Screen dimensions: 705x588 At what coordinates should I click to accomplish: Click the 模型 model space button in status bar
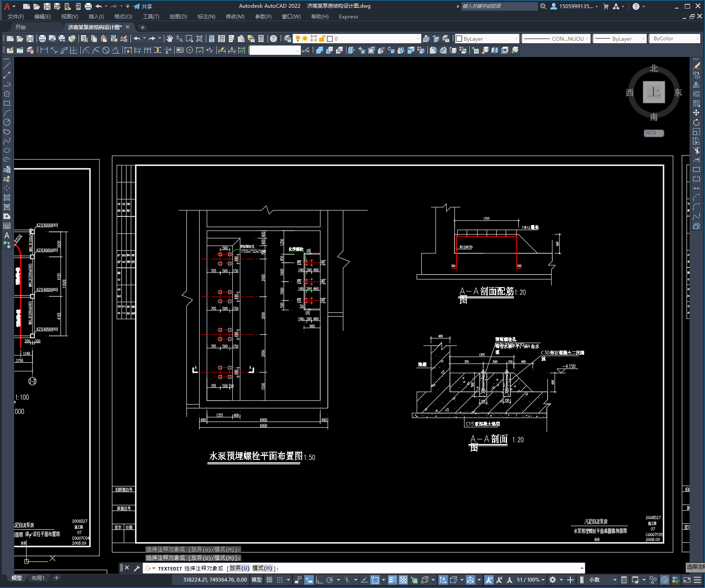[257, 580]
